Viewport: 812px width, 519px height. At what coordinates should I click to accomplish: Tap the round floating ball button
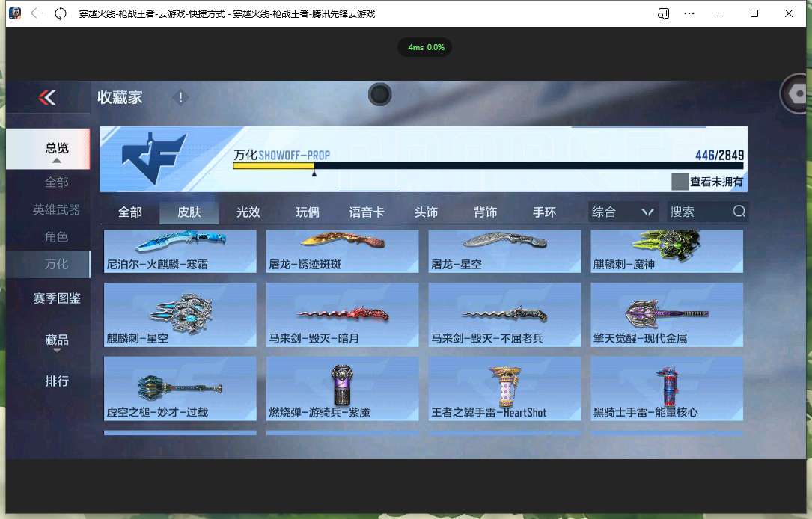pyautogui.click(x=379, y=95)
